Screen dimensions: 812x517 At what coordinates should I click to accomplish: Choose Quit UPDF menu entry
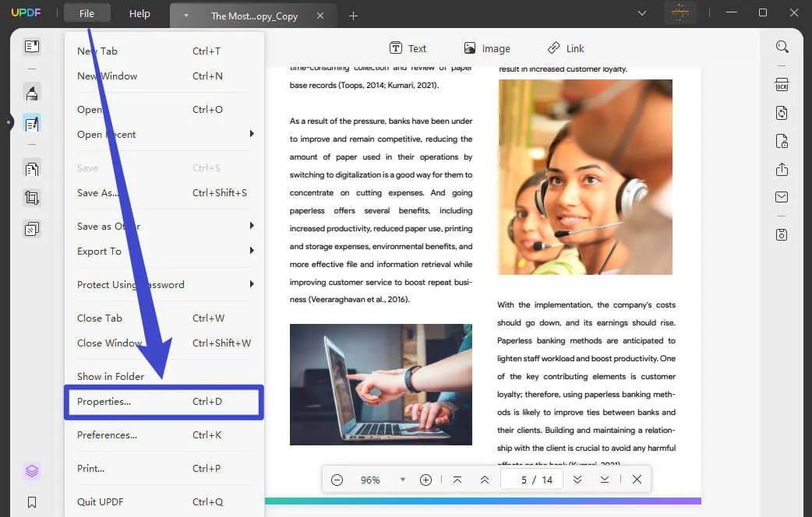pos(164,502)
